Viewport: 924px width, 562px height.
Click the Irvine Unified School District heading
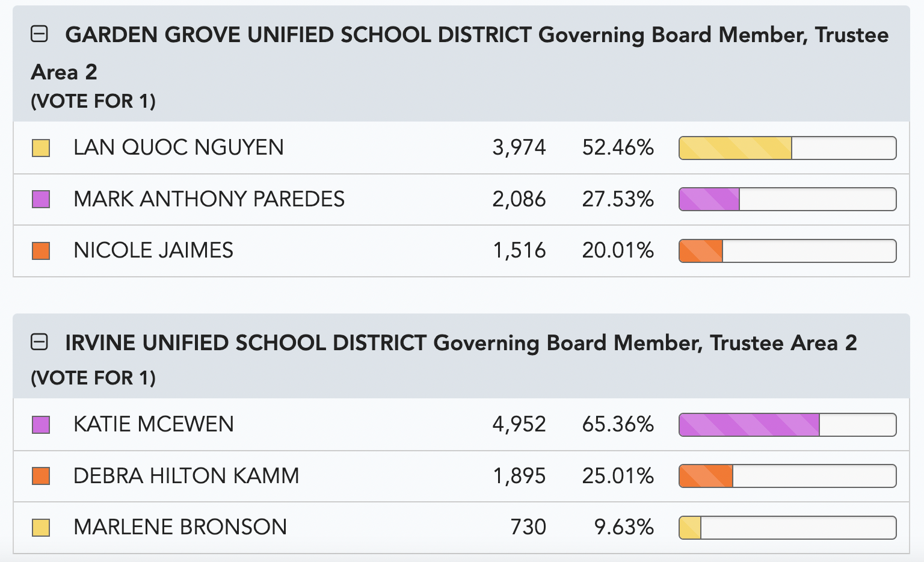pos(461,343)
